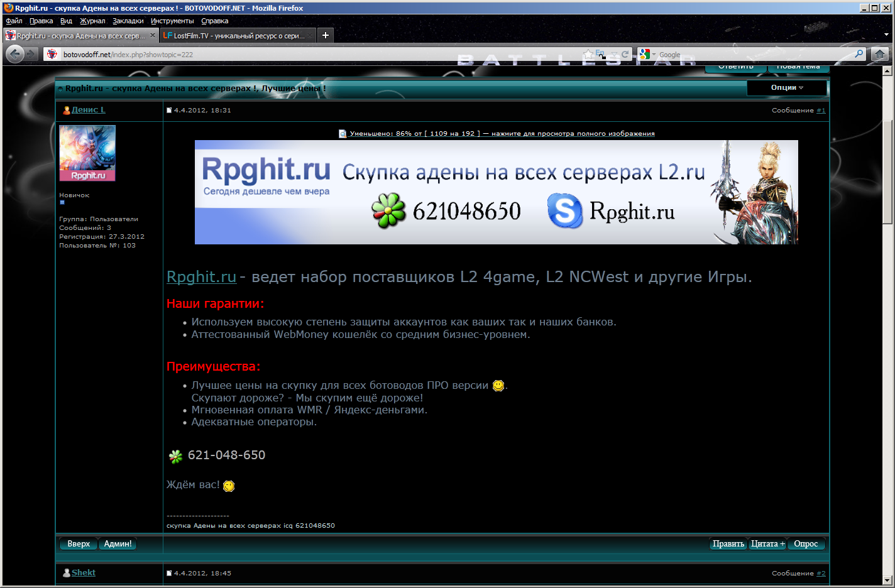
Task: Click the winking emoticon after Ждём вас!
Action: tap(229, 486)
